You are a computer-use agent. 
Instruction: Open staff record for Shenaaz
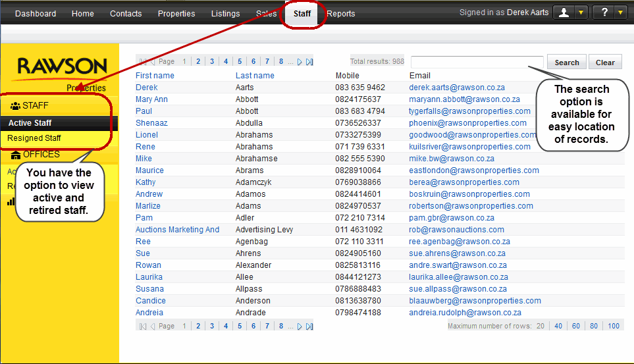point(151,123)
